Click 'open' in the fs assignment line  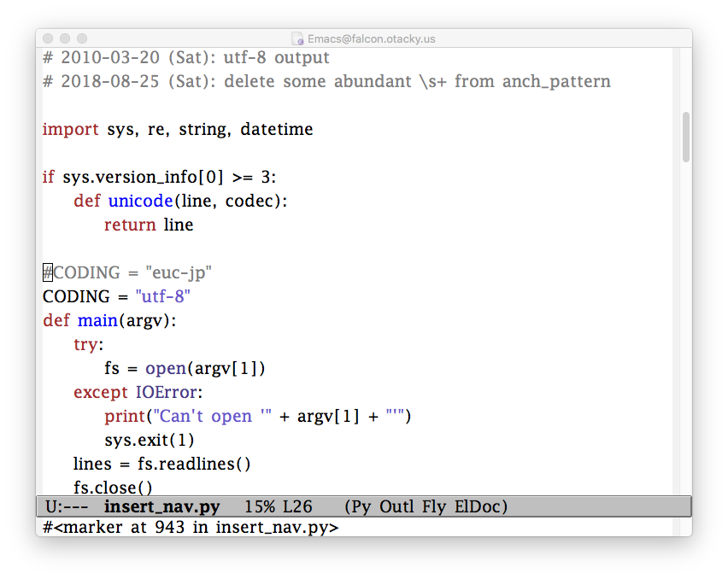pyautogui.click(x=166, y=369)
